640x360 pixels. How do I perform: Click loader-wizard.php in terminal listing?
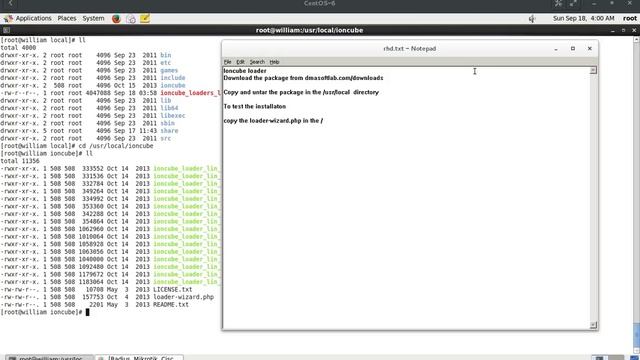[x=183, y=297]
